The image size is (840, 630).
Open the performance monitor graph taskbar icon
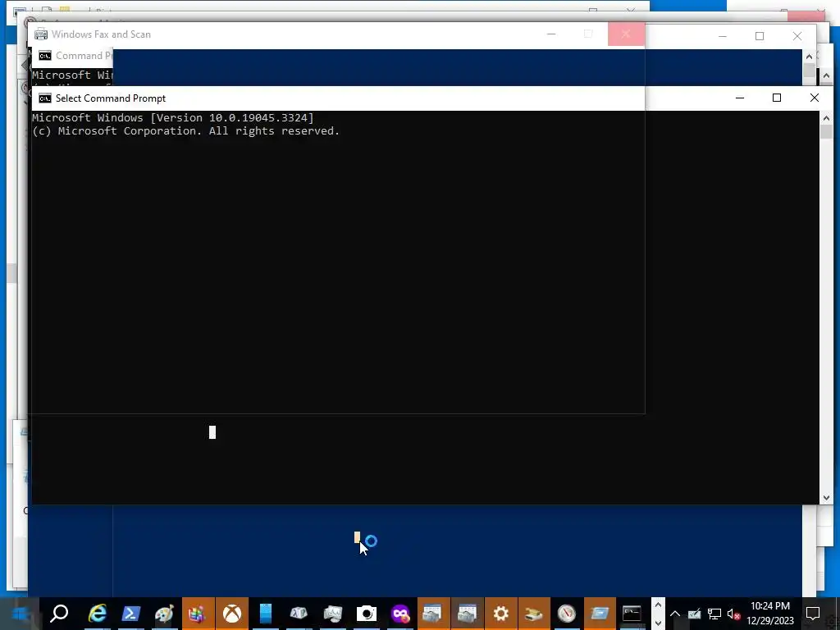pyautogui.click(x=333, y=614)
